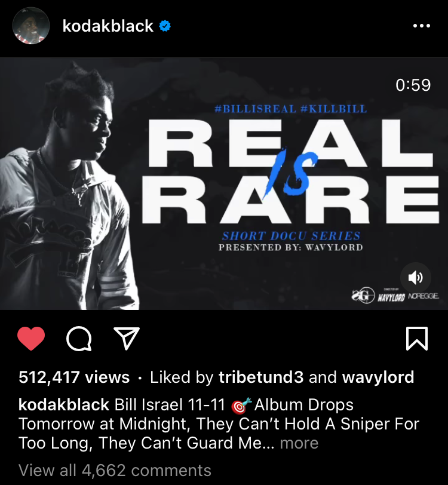View all 4,662 comments
The image size is (448, 485).
click(115, 470)
